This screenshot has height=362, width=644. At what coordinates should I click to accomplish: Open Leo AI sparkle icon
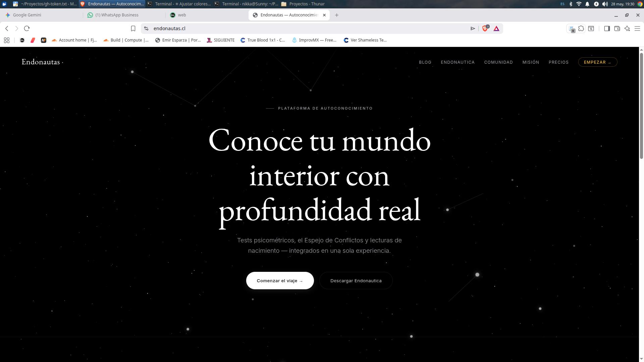(627, 28)
